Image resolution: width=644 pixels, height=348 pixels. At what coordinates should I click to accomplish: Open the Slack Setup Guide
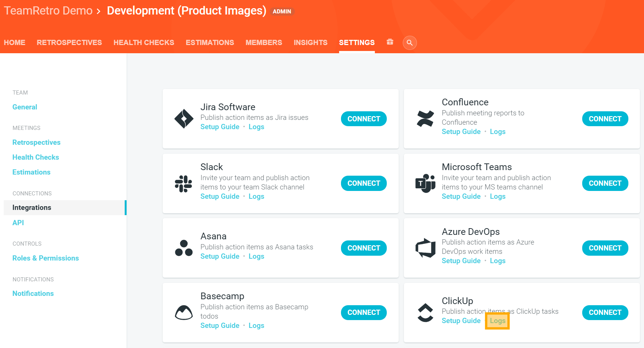[x=220, y=197]
